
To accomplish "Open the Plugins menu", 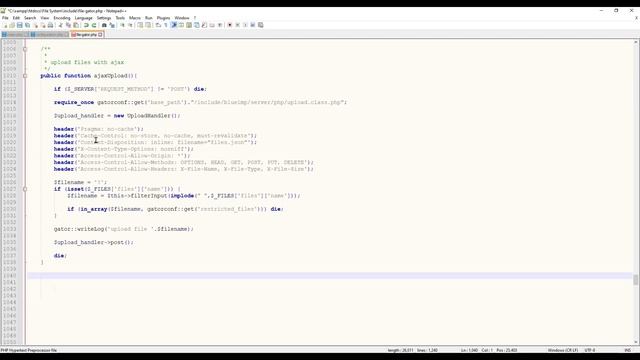I will click(163, 18).
